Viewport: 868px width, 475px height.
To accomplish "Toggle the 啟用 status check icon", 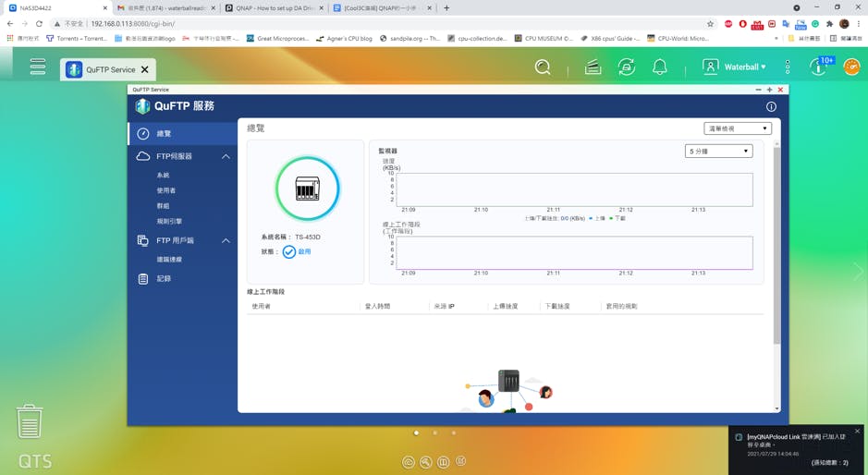I will point(289,251).
